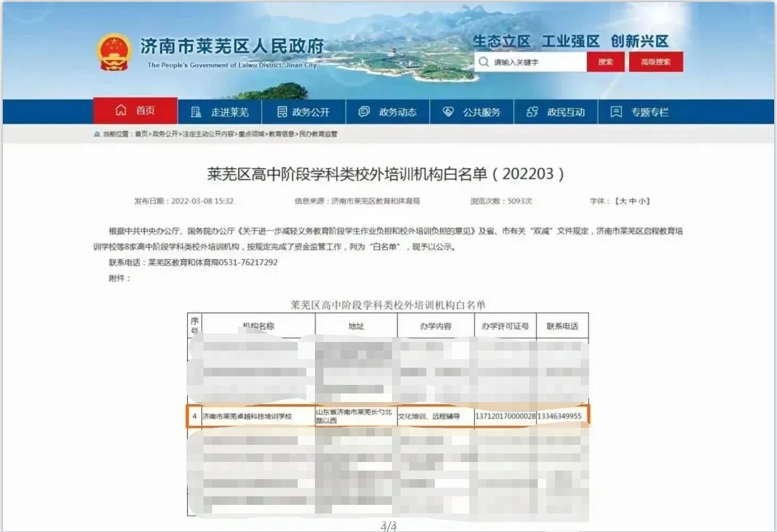Click the heart icon beside 公共服务
The width and height of the screenshot is (777, 532).
coord(448,112)
